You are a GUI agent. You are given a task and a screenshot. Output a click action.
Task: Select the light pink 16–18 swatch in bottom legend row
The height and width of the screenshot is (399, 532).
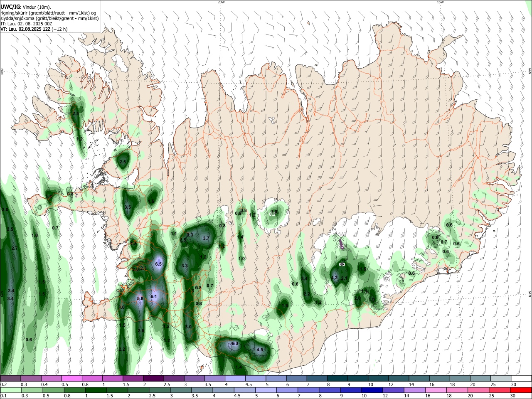tap(436, 390)
